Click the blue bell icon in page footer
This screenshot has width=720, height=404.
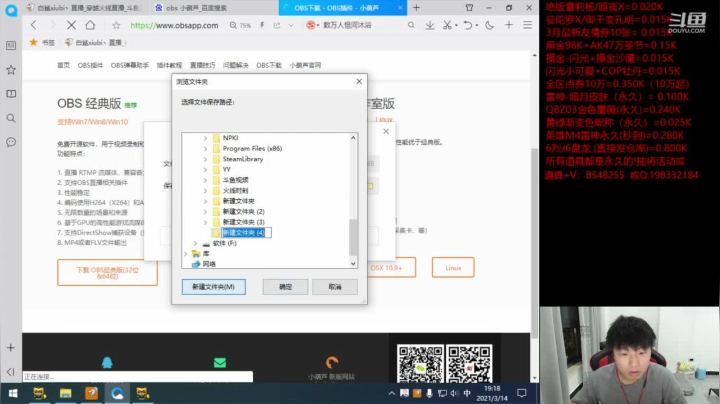point(107,363)
